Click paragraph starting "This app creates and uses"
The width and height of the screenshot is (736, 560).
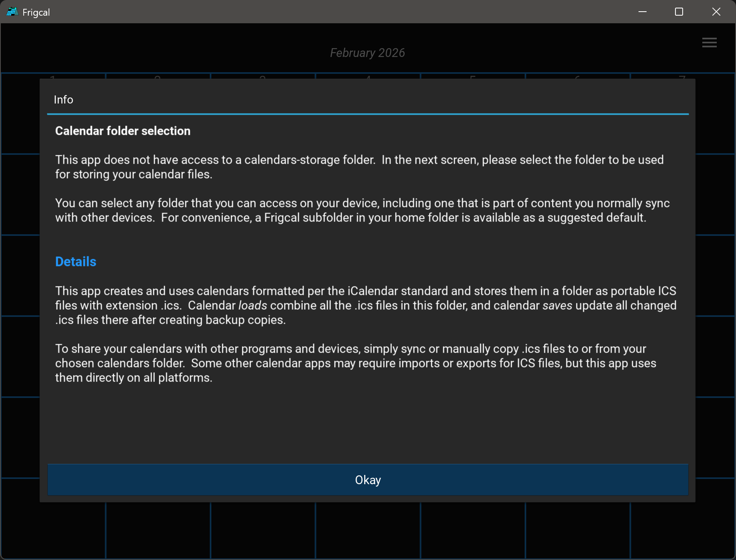pyautogui.click(x=365, y=305)
